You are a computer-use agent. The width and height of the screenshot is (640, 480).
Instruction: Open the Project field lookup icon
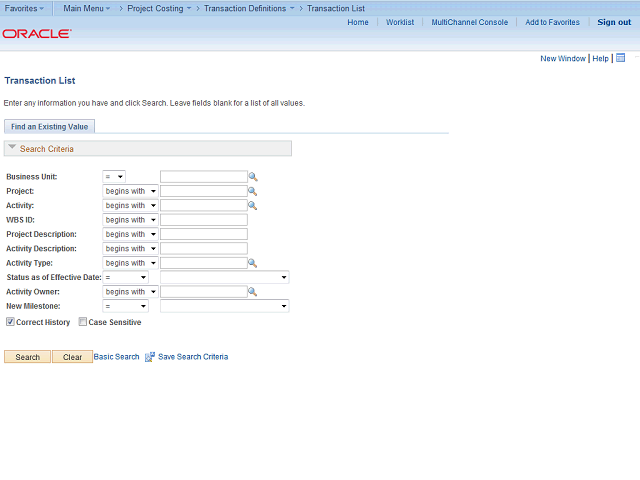[x=253, y=191]
